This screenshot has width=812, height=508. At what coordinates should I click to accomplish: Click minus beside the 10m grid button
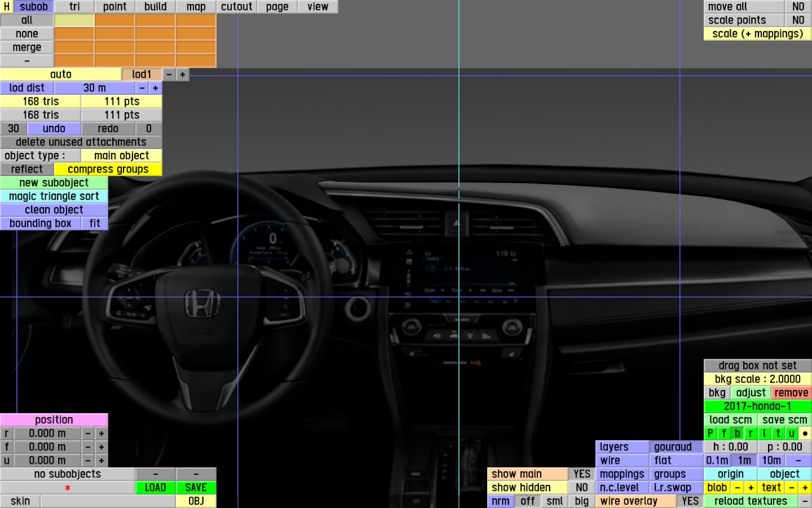[798, 461]
